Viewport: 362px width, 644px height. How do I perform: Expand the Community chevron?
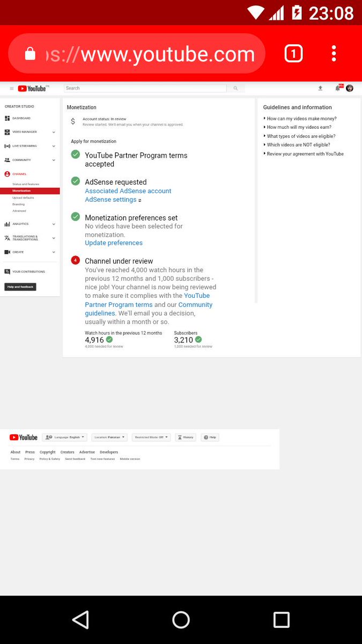pos(54,160)
